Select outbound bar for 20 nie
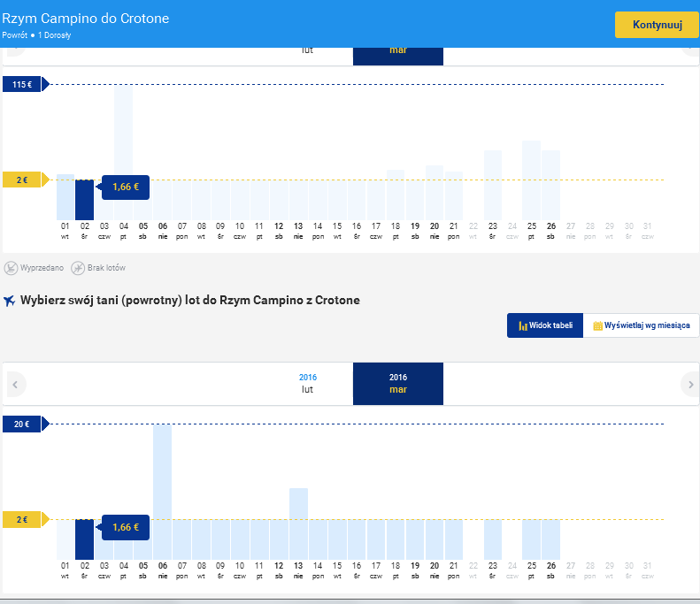 click(435, 193)
